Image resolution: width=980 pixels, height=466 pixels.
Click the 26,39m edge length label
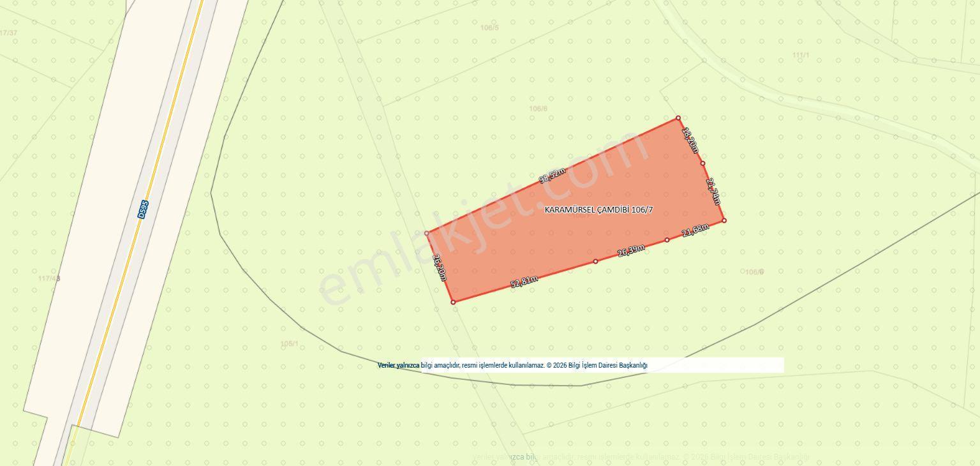click(x=631, y=250)
